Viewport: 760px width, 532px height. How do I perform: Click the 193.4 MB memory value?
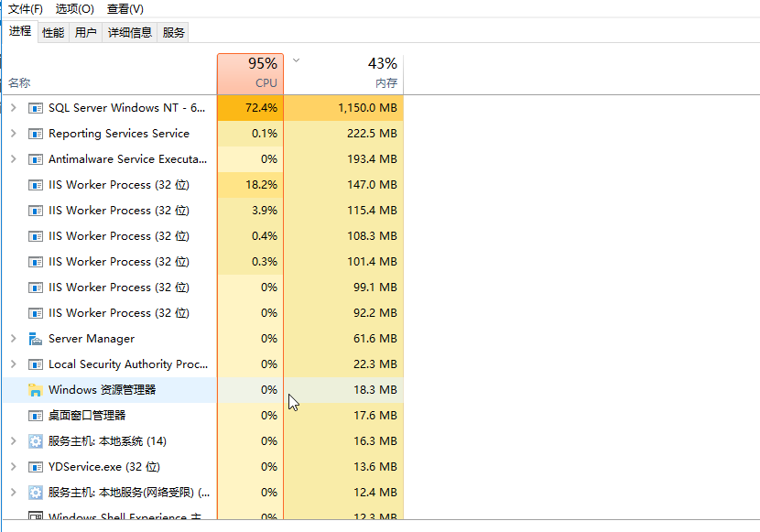click(x=372, y=159)
